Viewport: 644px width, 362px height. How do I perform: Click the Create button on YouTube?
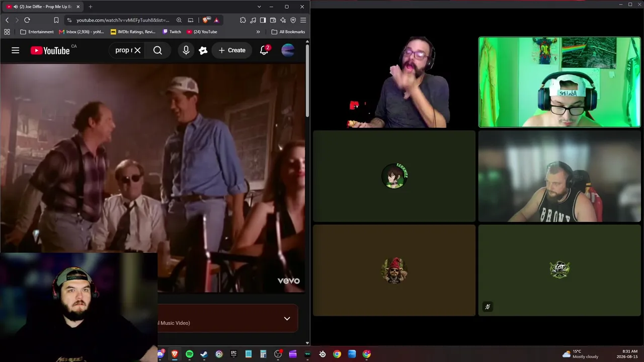[x=232, y=50]
